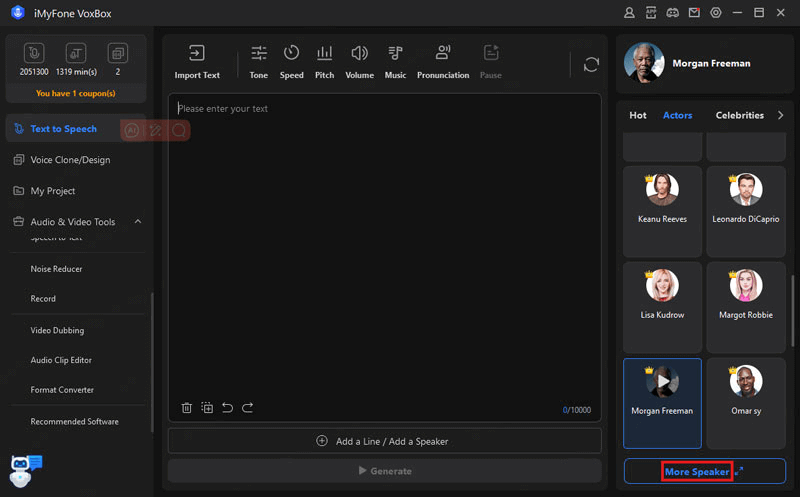Screen dimensions: 800x497
Task: Open Format Converter
Action: 62,389
